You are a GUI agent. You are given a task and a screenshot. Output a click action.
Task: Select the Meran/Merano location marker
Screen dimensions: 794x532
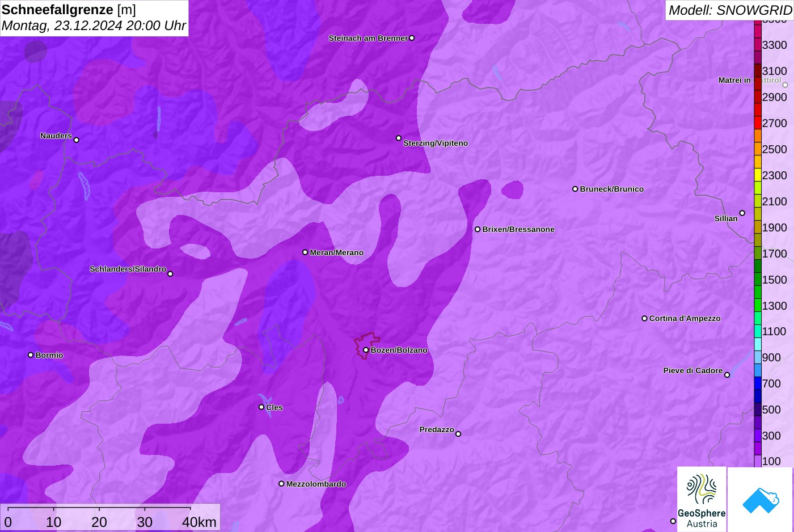(305, 252)
